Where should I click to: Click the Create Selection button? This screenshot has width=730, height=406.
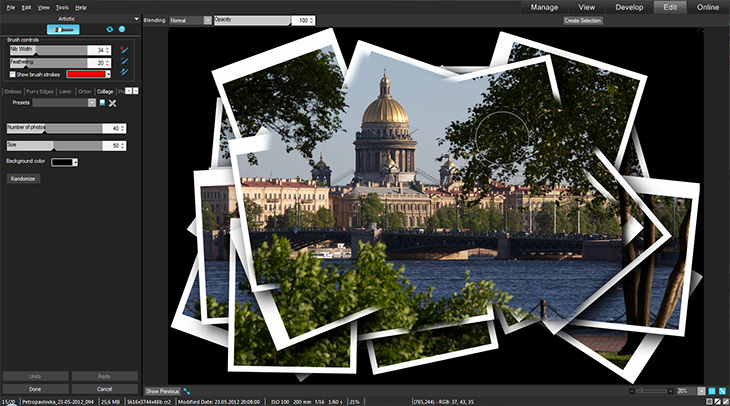[583, 20]
